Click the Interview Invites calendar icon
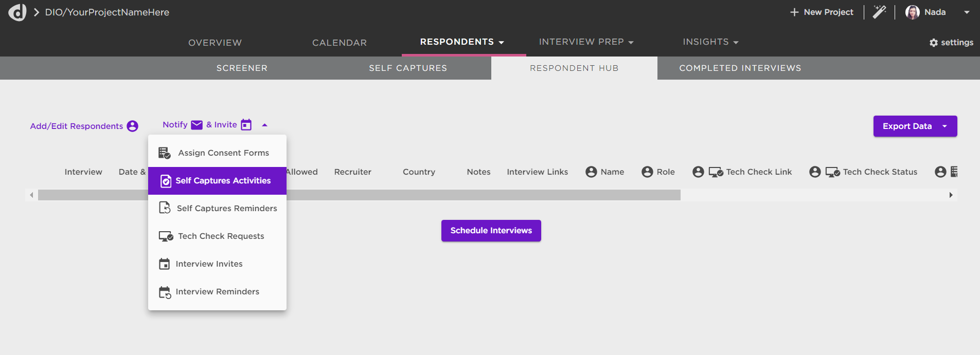 (x=164, y=264)
